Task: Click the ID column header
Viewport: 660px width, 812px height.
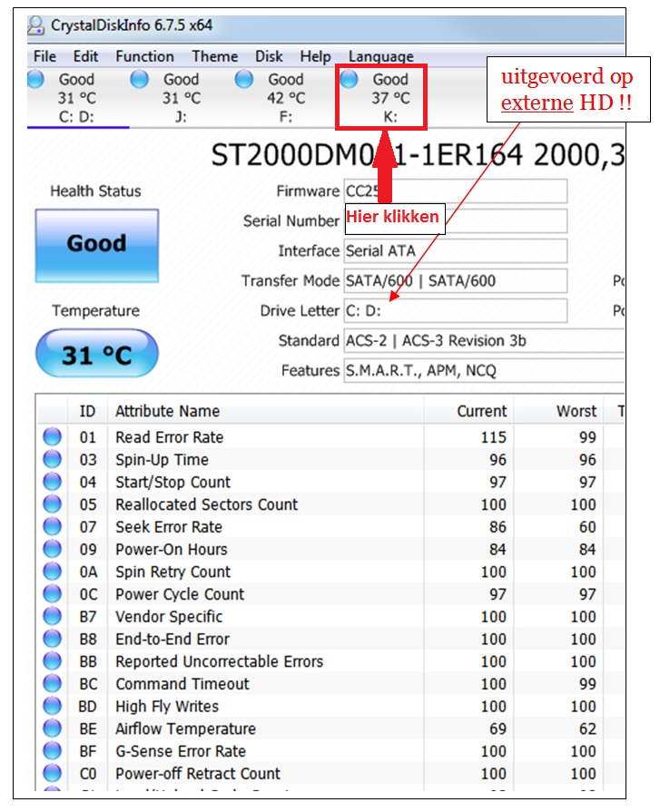Action: click(x=87, y=411)
